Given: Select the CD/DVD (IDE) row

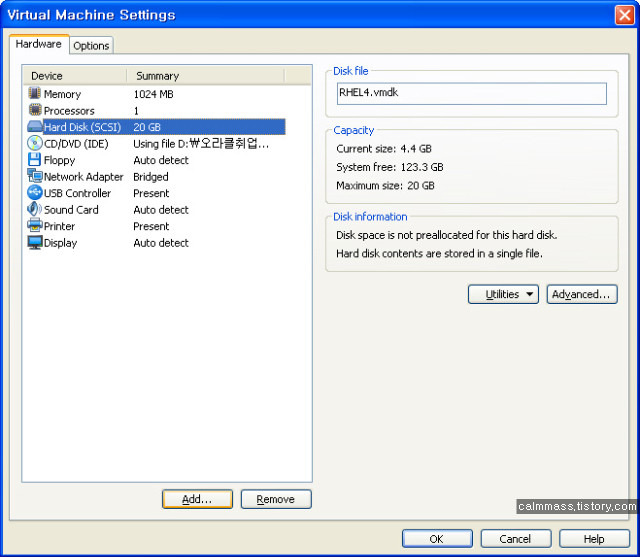Looking at the screenshot, I should pos(156,144).
